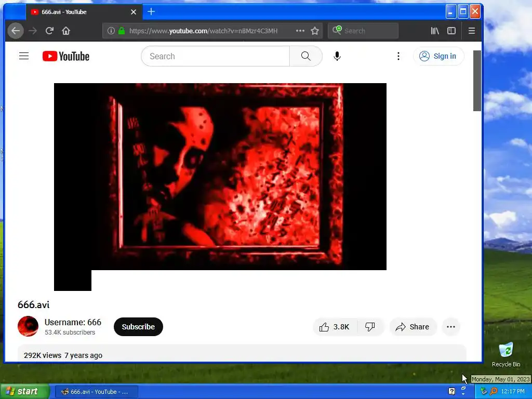Minimize the browser window

[450, 12]
